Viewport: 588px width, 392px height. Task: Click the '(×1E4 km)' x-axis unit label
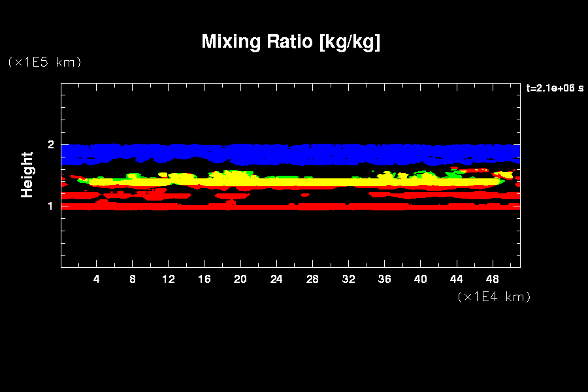tap(494, 297)
